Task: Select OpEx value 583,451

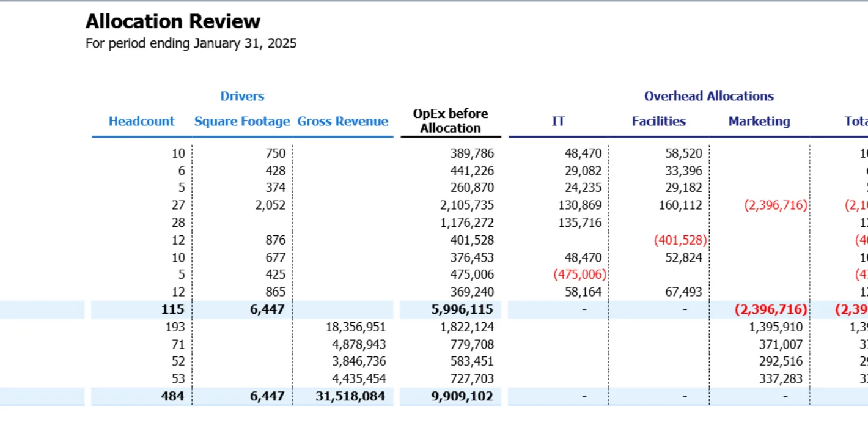Action: pos(472,361)
